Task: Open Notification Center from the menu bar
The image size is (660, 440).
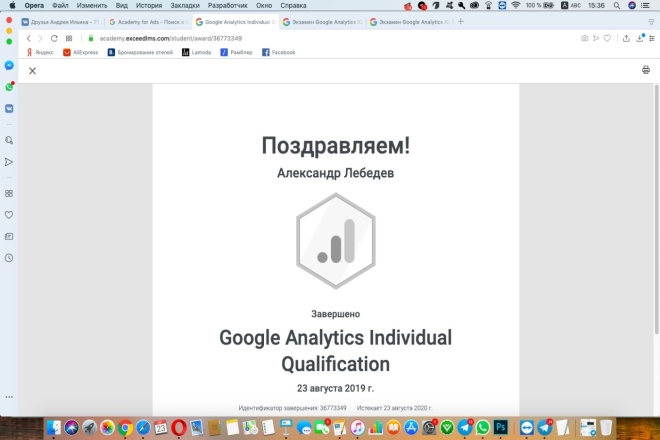Action: pyautogui.click(x=645, y=5)
